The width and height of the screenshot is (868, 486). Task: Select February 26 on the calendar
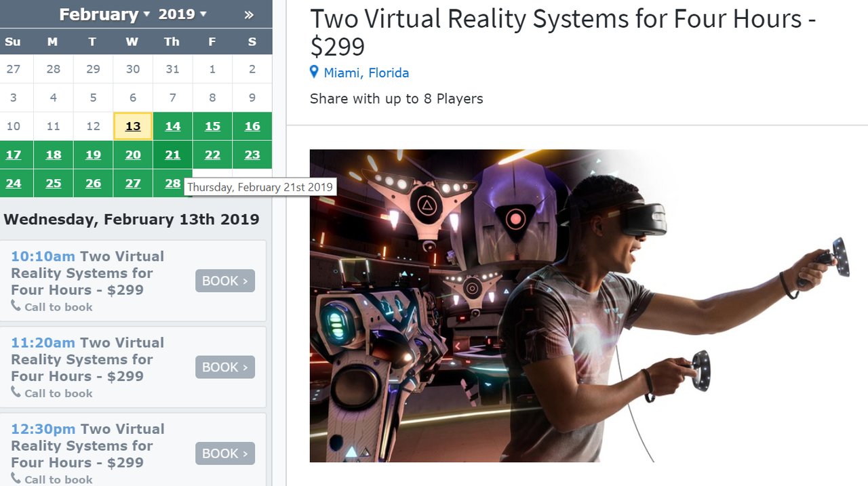click(x=93, y=183)
